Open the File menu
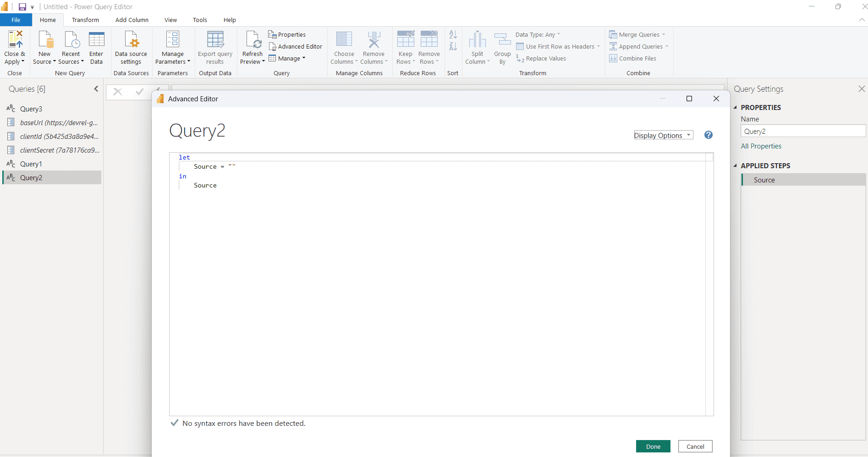The image size is (868, 457). pyautogui.click(x=16, y=20)
